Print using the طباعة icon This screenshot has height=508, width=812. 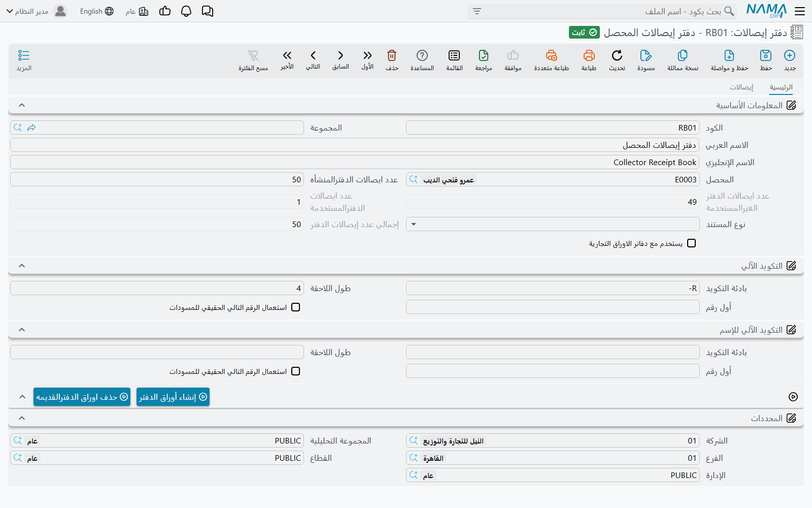coord(589,59)
